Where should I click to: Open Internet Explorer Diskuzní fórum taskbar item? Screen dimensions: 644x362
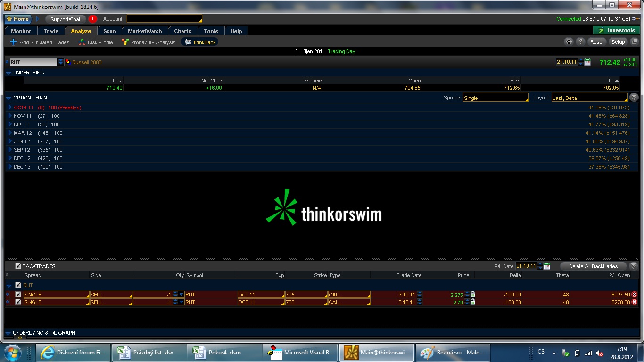[73, 352]
